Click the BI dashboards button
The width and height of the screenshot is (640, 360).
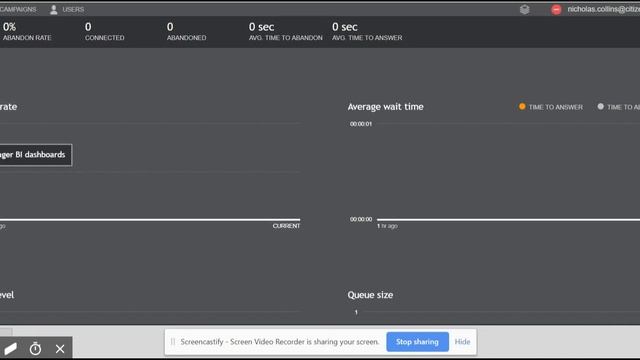click(x=36, y=155)
